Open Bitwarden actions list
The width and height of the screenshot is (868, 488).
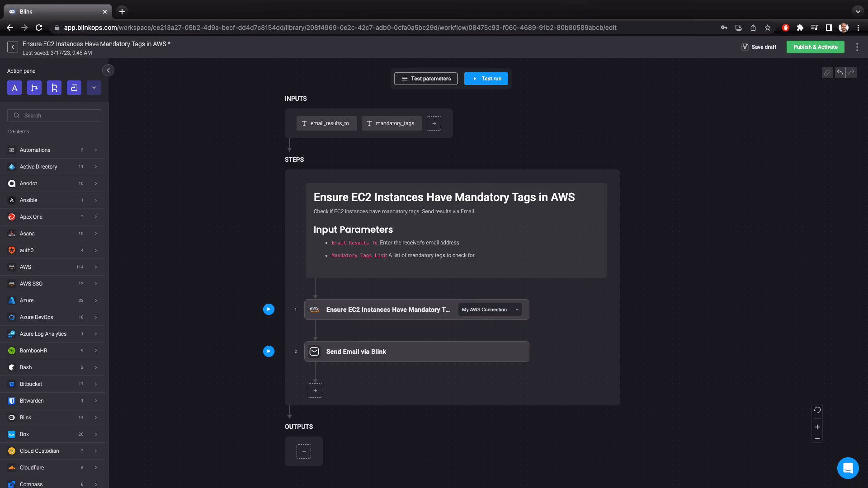pyautogui.click(x=52, y=401)
